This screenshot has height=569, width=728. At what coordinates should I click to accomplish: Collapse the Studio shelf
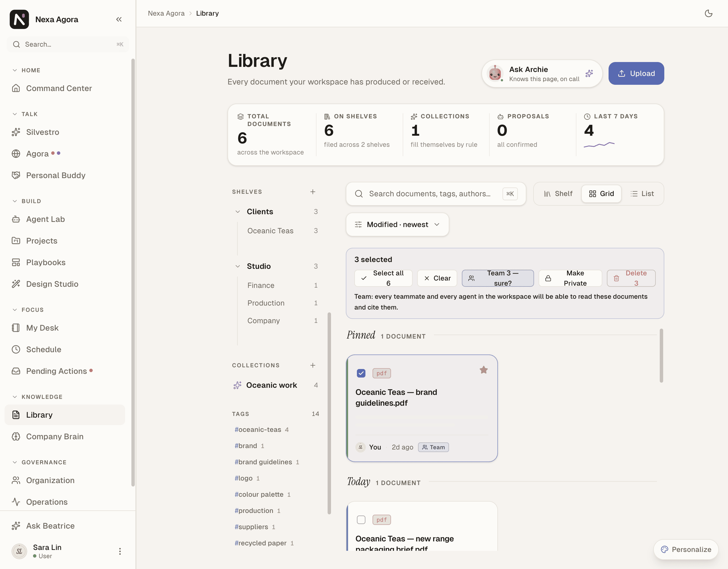[x=238, y=267]
